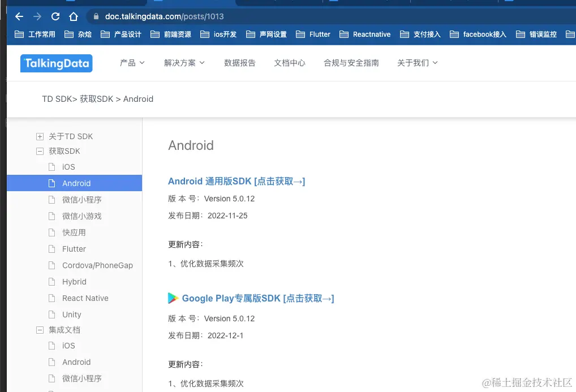
Task: Open the 工作常用 bookmark folder
Action: tap(35, 34)
